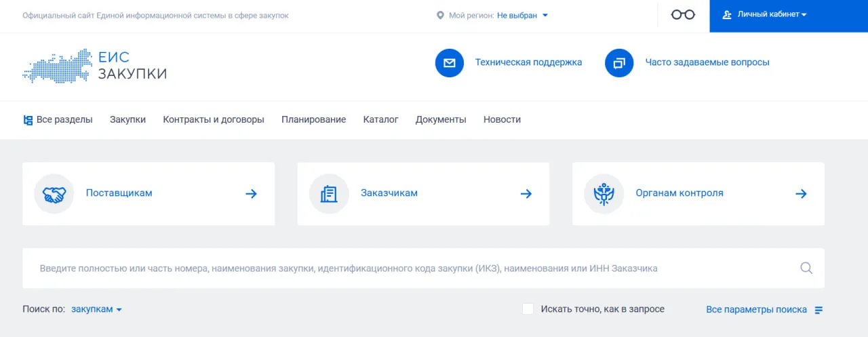
Task: Expand the Мой регион dropdown
Action: (522, 16)
